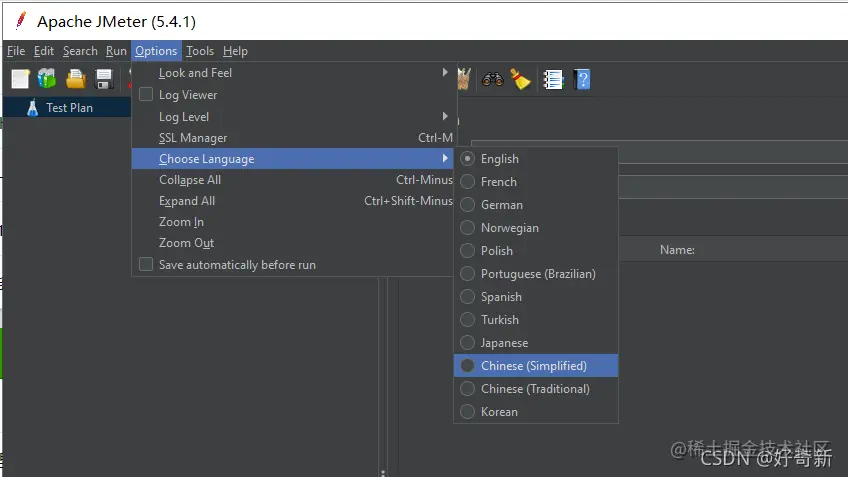
Task: Select Turkish language radio button
Action: pyautogui.click(x=467, y=320)
